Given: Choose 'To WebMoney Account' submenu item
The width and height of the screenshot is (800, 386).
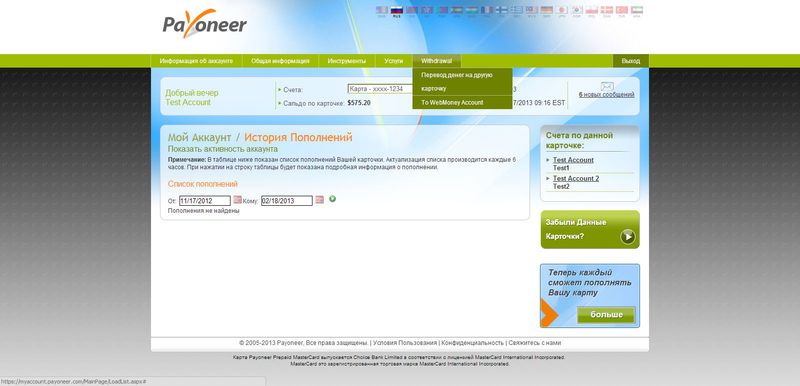Looking at the screenshot, I should coord(462,102).
